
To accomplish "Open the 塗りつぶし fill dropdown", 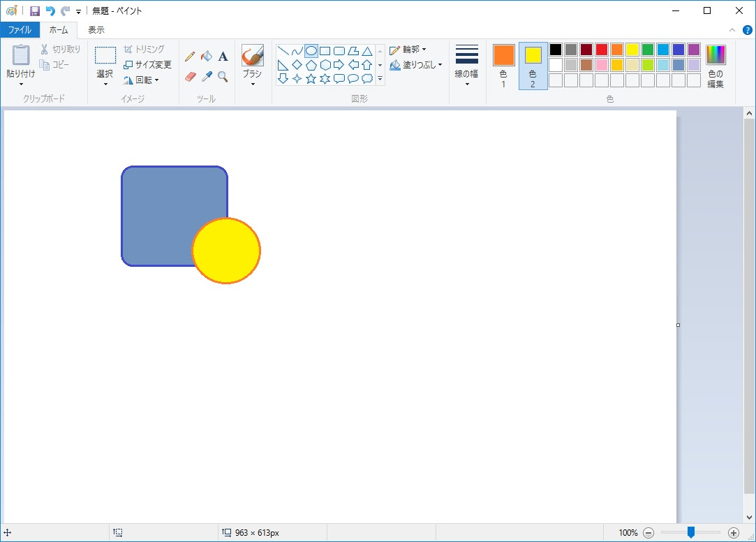I will click(x=415, y=65).
